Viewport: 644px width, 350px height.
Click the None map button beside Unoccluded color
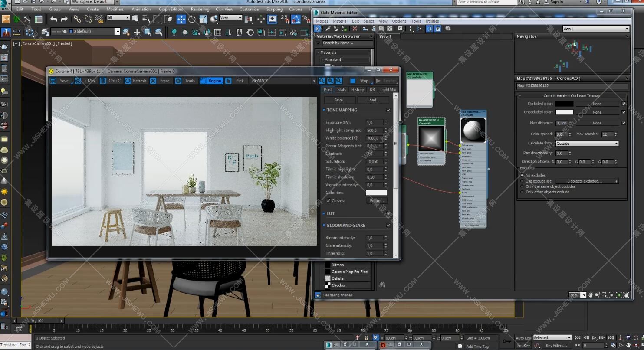[597, 112]
